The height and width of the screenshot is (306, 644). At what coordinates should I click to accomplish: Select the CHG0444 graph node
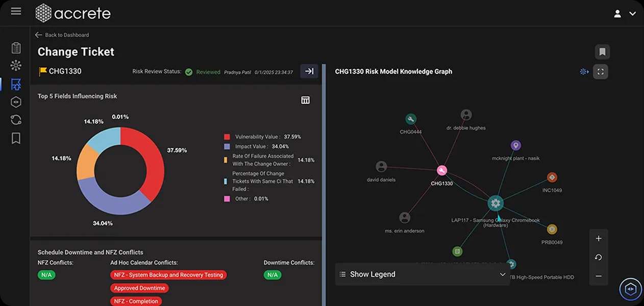[411, 119]
